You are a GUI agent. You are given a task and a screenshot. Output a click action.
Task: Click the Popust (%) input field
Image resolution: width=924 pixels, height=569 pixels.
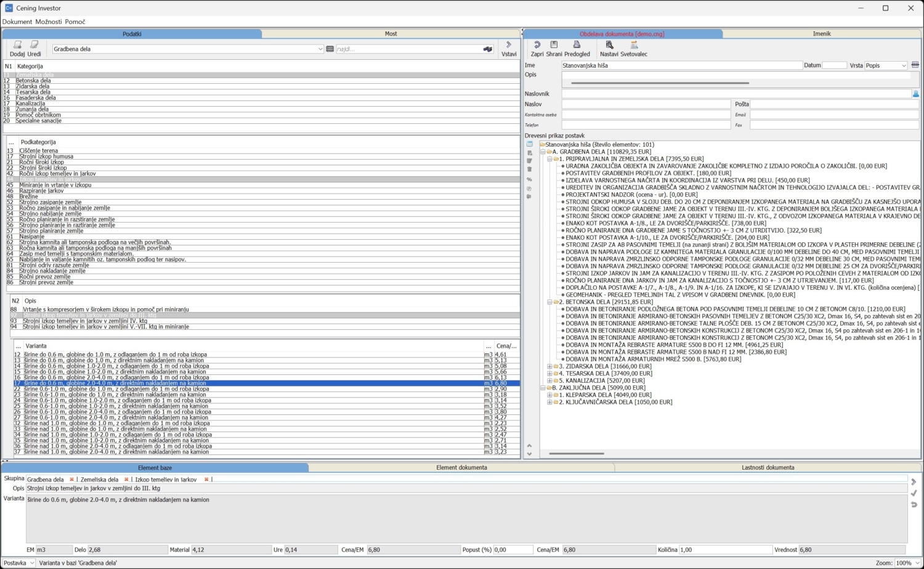[x=513, y=550]
